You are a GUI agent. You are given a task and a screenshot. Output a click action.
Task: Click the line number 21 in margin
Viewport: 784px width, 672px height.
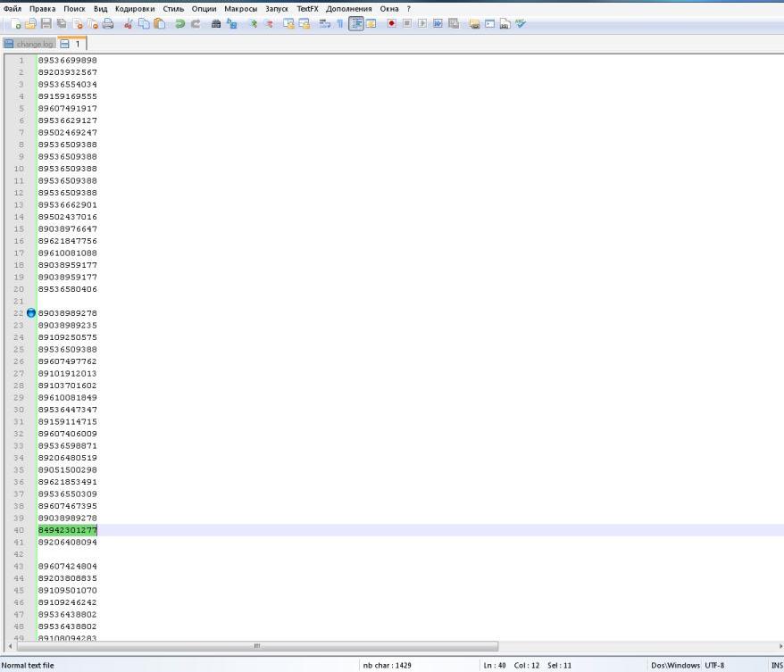tap(19, 302)
